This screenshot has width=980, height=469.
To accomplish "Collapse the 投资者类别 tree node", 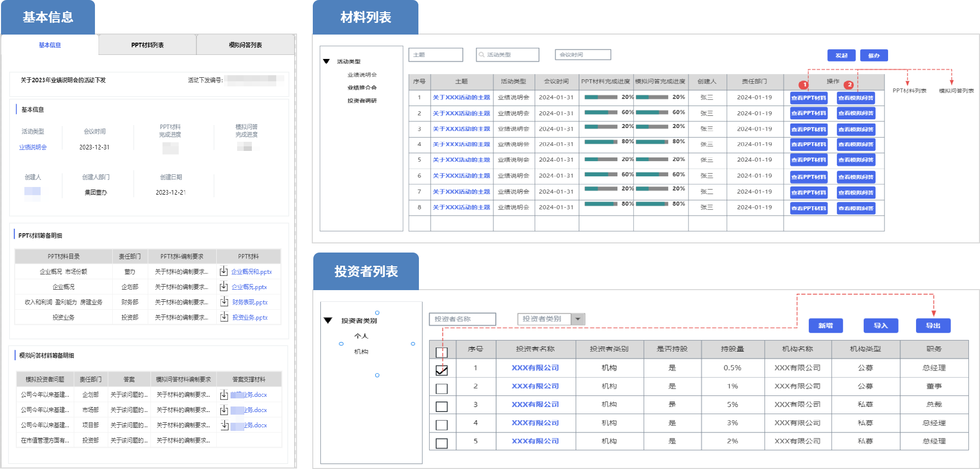I will tap(328, 321).
